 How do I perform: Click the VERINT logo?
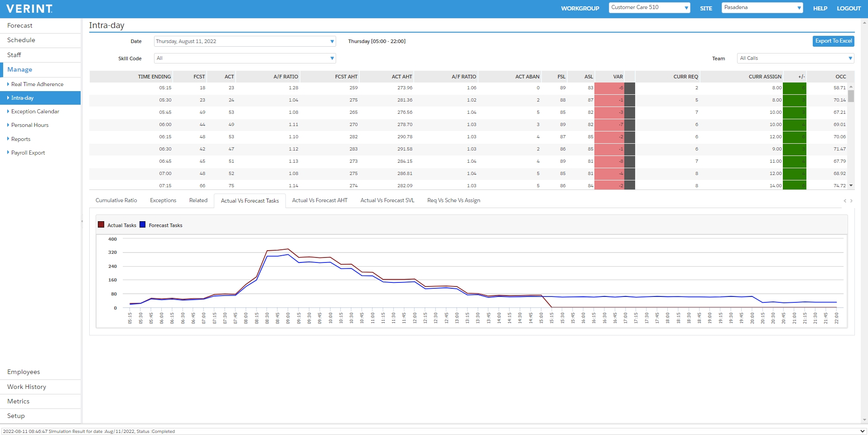click(x=29, y=8)
